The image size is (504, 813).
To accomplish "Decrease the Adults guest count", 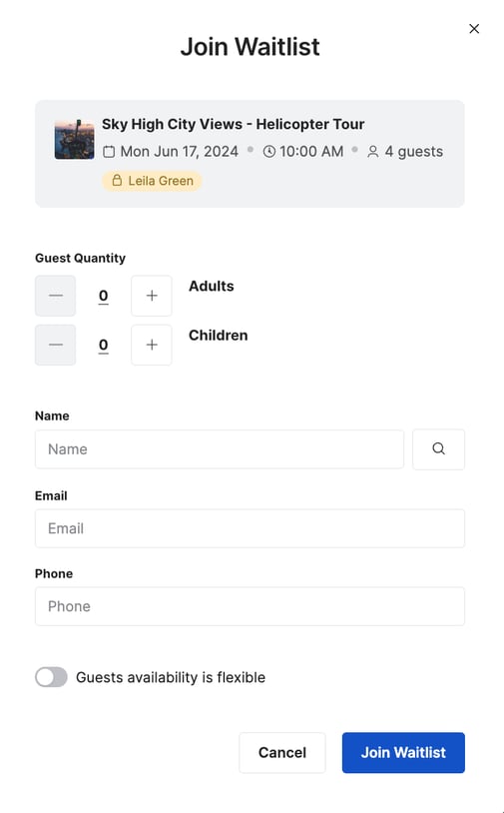I will (x=56, y=296).
